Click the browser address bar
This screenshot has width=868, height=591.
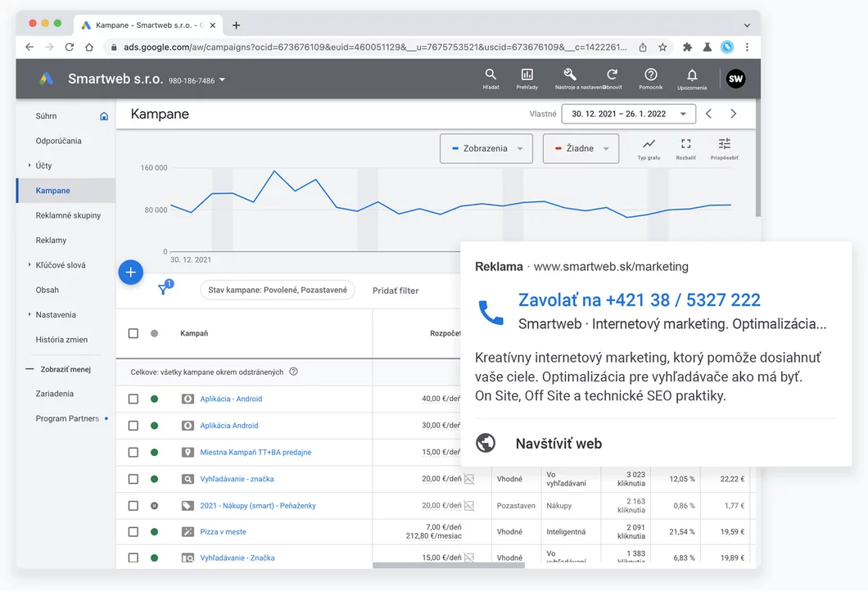click(x=377, y=47)
